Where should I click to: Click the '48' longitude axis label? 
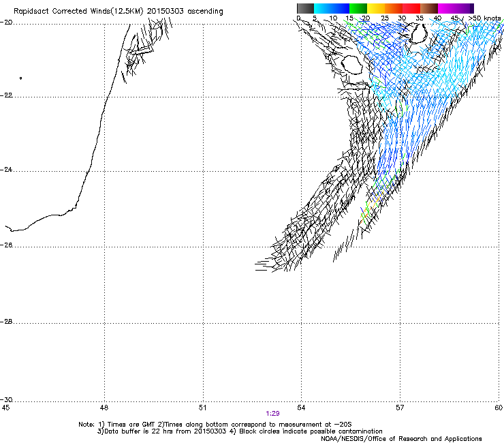pos(104,408)
